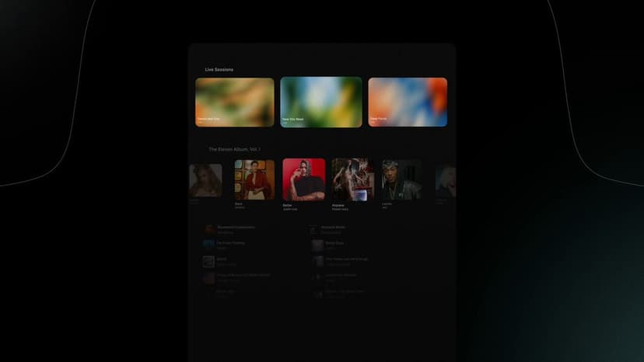Select 'Better' album with red background

[x=303, y=179]
